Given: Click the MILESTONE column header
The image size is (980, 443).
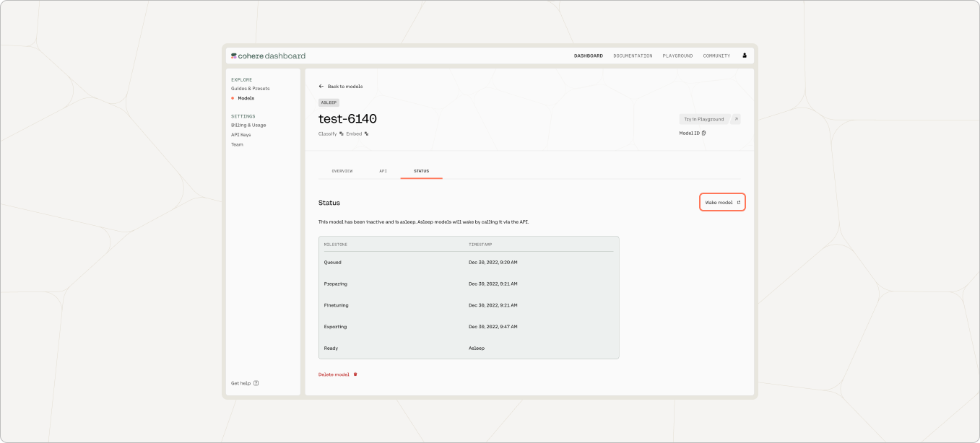Looking at the screenshot, I should [336, 245].
